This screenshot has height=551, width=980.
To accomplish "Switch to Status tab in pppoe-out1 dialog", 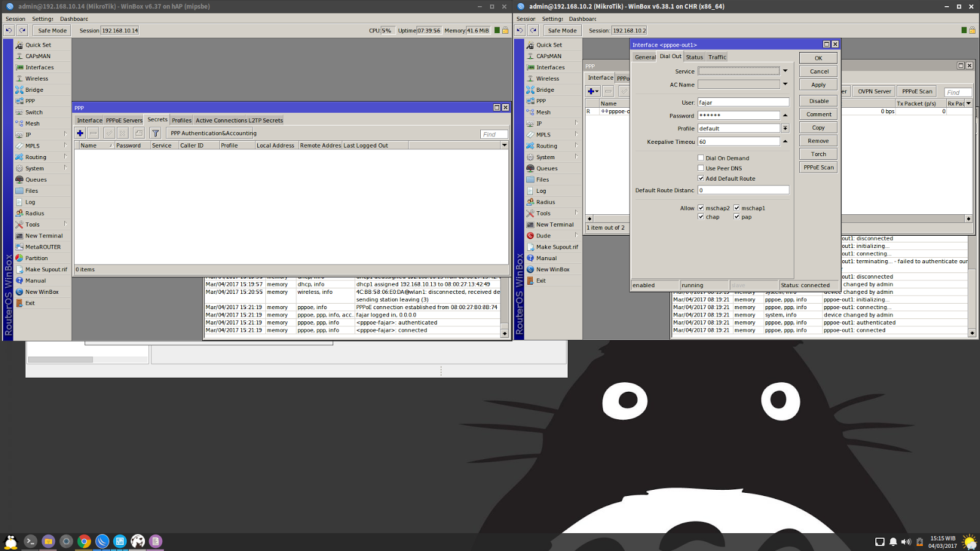I will tap(695, 57).
